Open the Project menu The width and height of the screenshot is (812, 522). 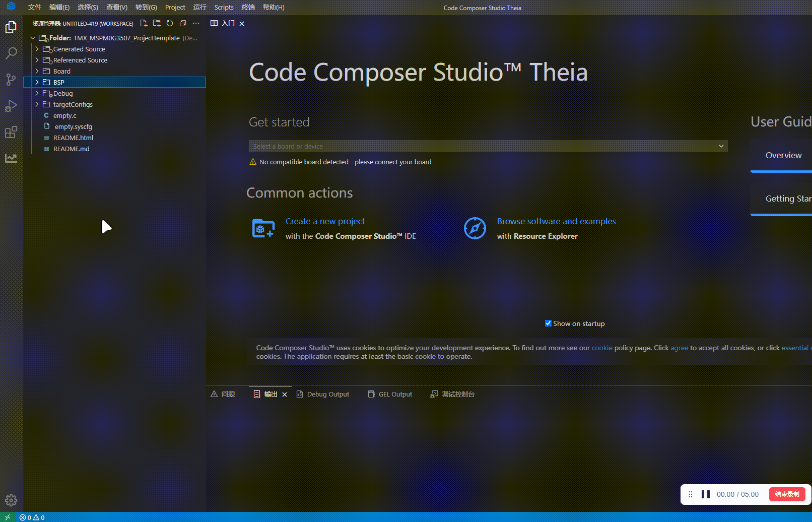tap(175, 8)
